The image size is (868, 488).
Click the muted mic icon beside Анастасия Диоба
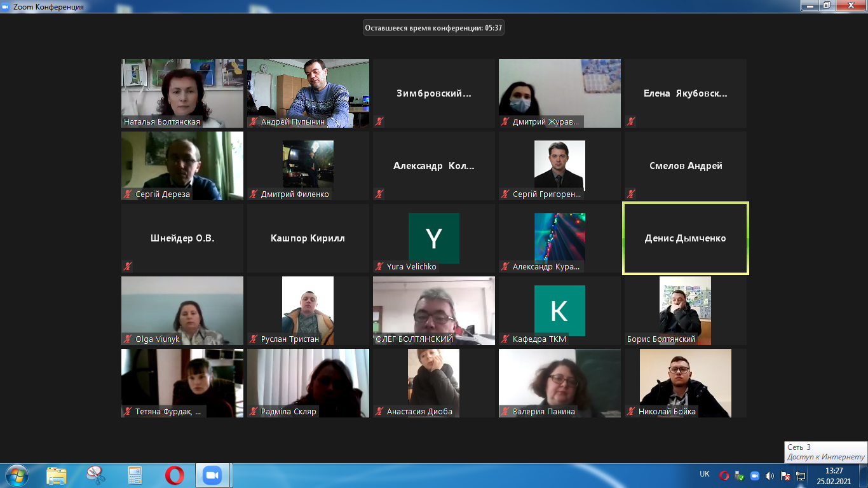(x=379, y=411)
